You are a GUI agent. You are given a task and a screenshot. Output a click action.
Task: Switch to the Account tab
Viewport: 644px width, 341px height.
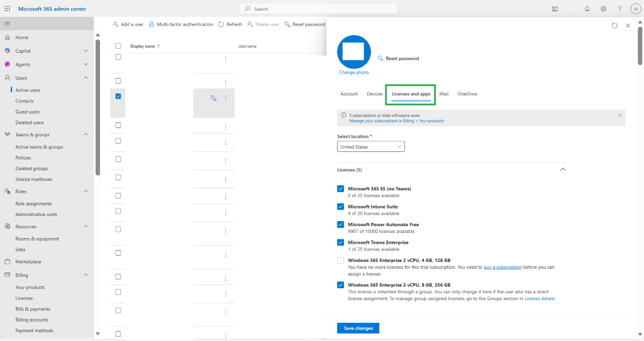349,94
